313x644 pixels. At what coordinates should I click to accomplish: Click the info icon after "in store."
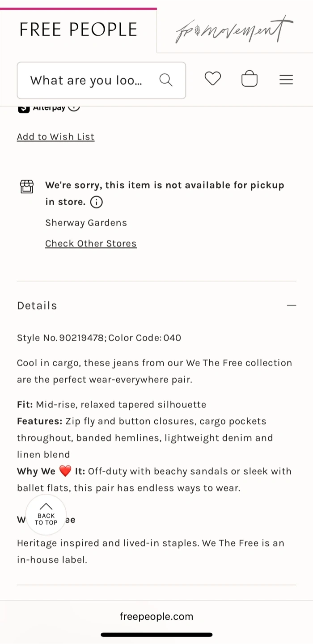point(97,202)
